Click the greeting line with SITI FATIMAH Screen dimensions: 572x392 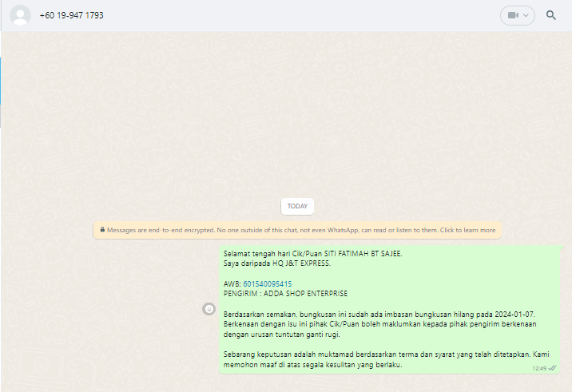[x=312, y=253]
